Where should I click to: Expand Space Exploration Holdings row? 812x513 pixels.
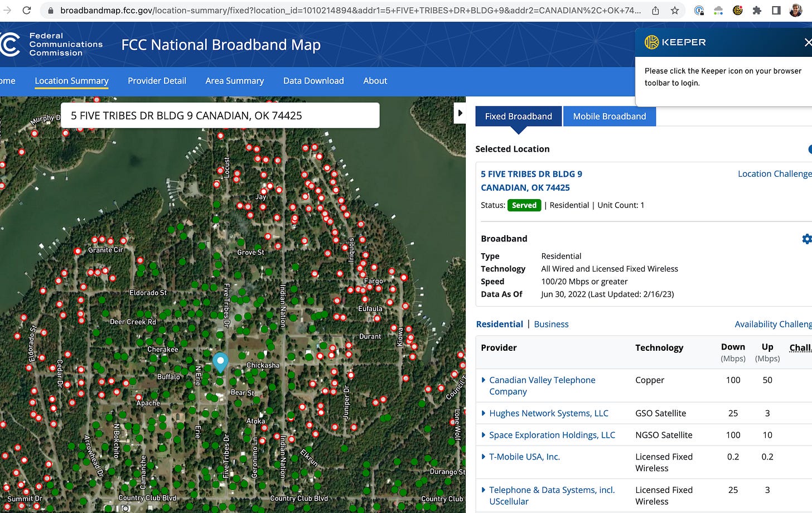484,435
